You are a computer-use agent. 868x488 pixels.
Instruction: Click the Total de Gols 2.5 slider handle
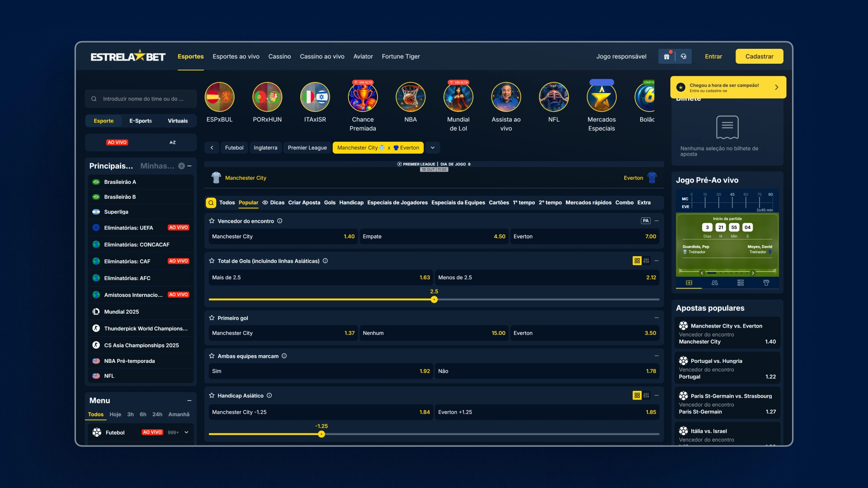434,300
